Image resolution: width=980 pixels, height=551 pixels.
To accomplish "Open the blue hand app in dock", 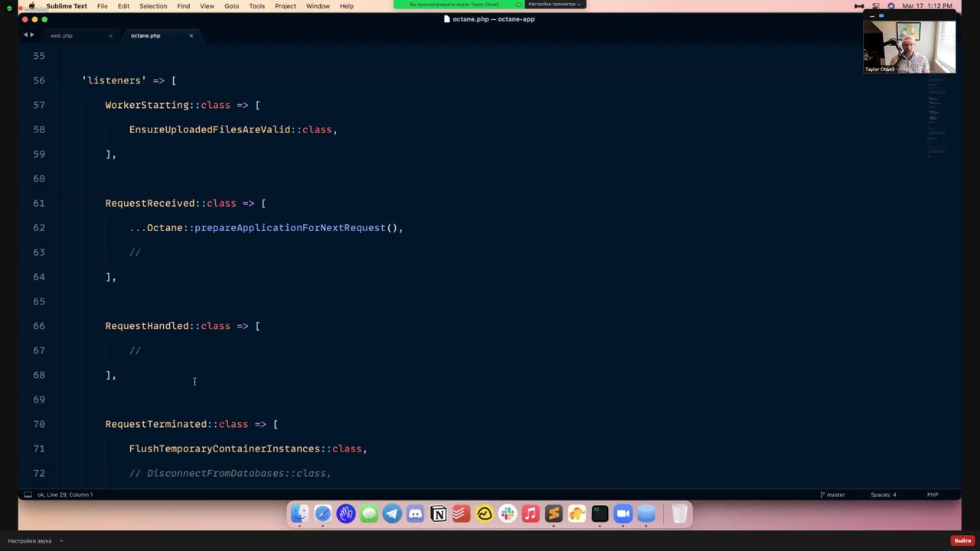I will 346,514.
